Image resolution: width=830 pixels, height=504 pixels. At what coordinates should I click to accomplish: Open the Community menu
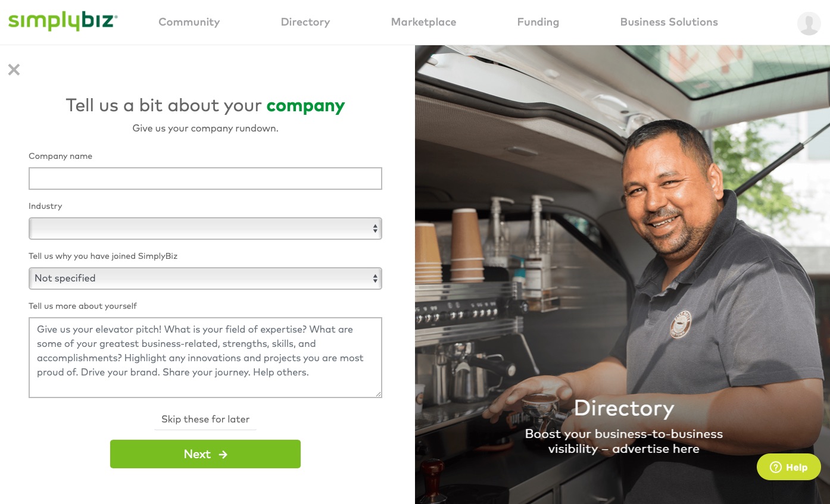[x=189, y=22]
